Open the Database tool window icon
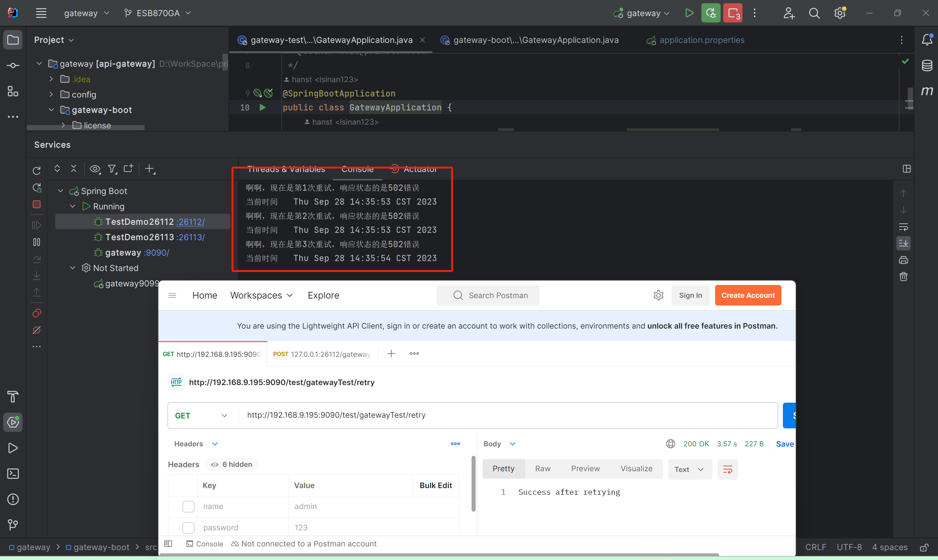Image resolution: width=938 pixels, height=560 pixels. tap(927, 66)
